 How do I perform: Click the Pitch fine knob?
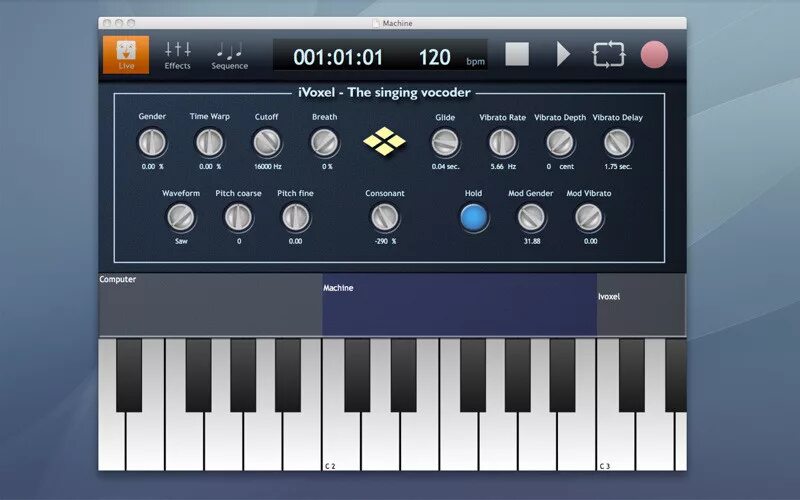pos(296,217)
